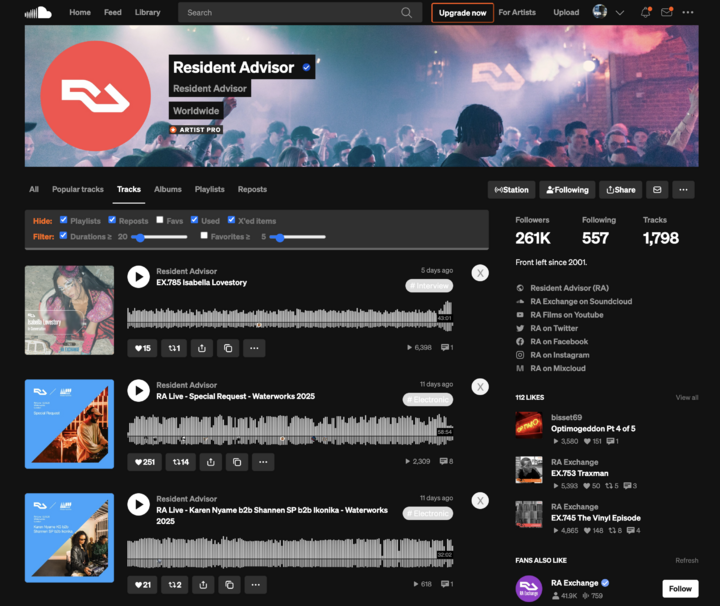Switch to the All tab
This screenshot has width=720, height=606.
point(34,189)
